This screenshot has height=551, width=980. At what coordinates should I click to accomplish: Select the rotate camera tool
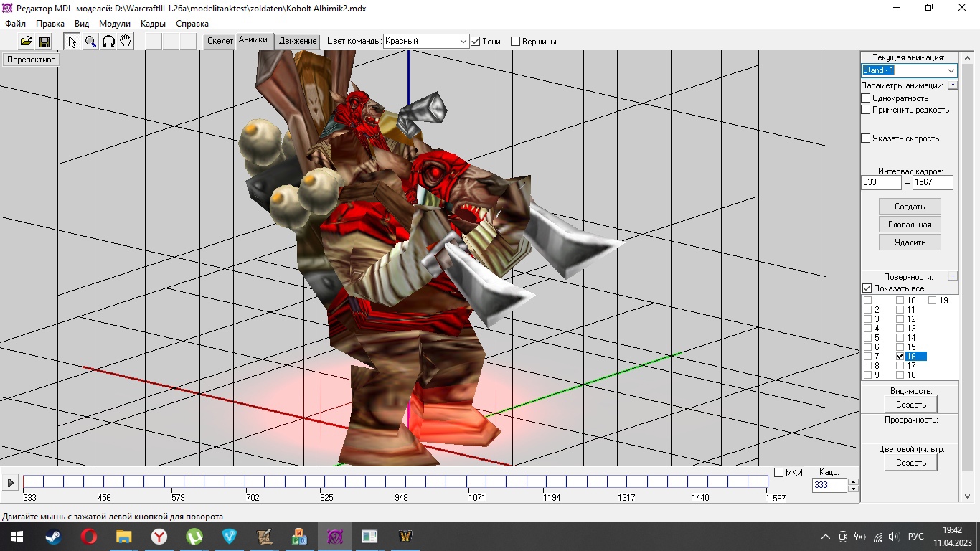108,42
